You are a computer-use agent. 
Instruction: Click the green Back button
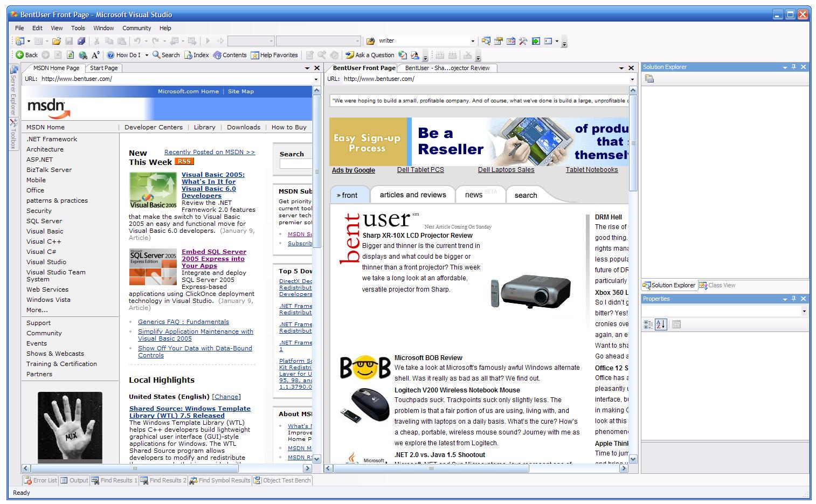point(26,55)
